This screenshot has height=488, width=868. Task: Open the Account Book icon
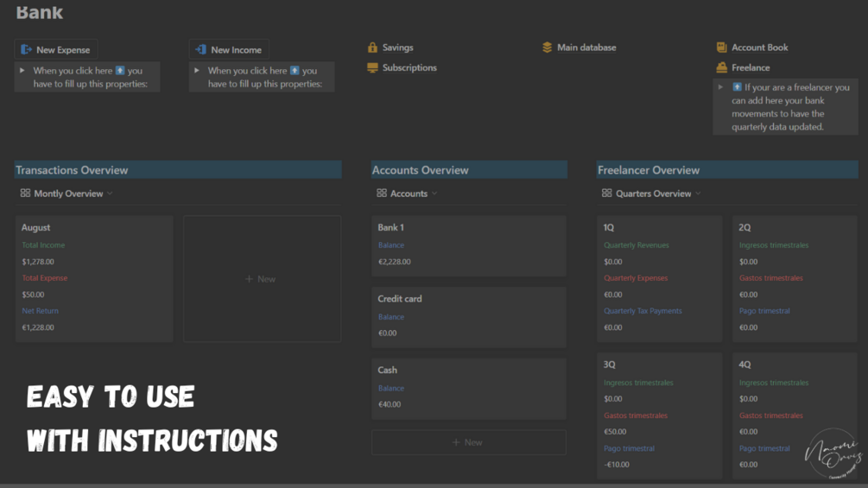tap(722, 48)
